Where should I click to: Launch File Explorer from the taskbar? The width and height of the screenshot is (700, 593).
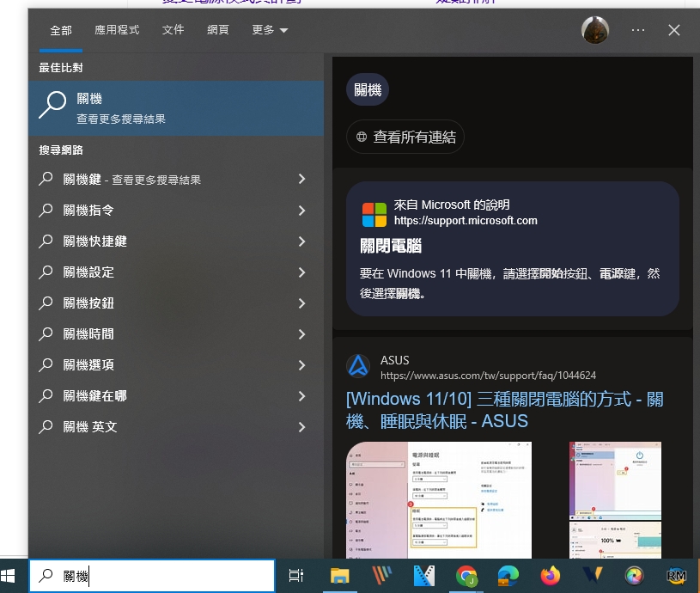pos(340,576)
